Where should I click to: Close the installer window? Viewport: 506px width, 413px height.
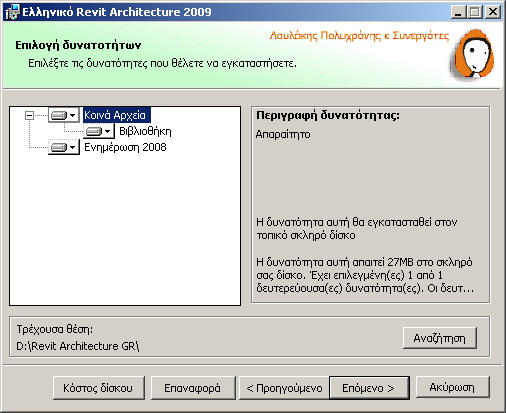pyautogui.click(x=493, y=12)
